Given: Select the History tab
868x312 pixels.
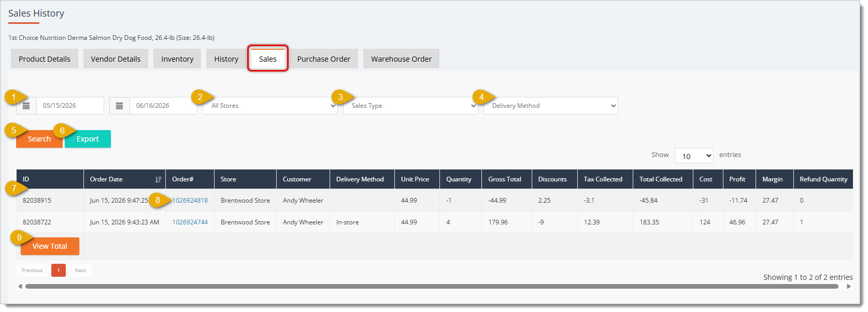Looking at the screenshot, I should 226,59.
